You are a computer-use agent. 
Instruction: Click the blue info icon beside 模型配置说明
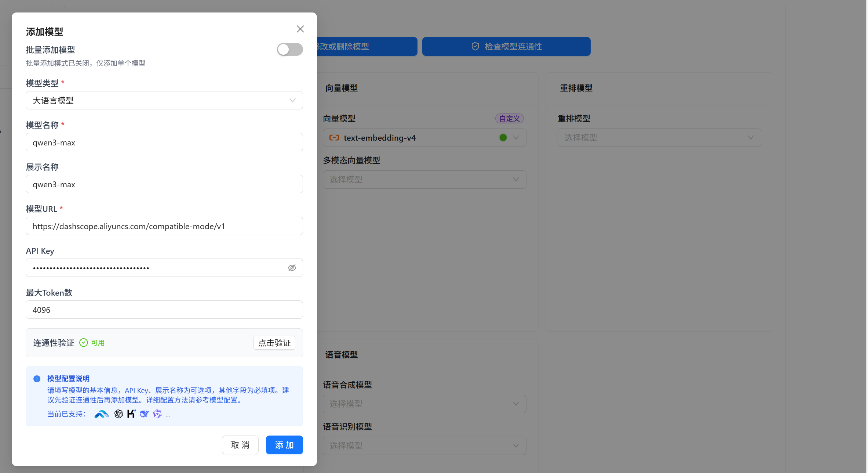(x=37, y=379)
